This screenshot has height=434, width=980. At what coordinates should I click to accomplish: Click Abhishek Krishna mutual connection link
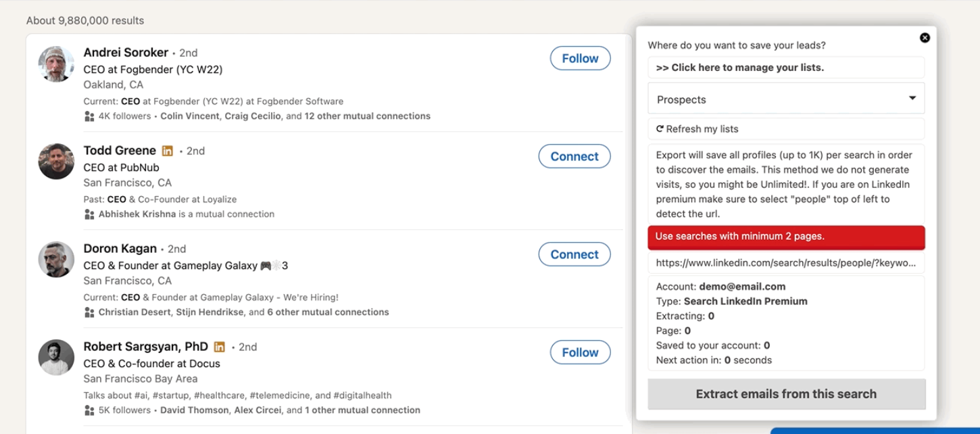click(x=137, y=214)
